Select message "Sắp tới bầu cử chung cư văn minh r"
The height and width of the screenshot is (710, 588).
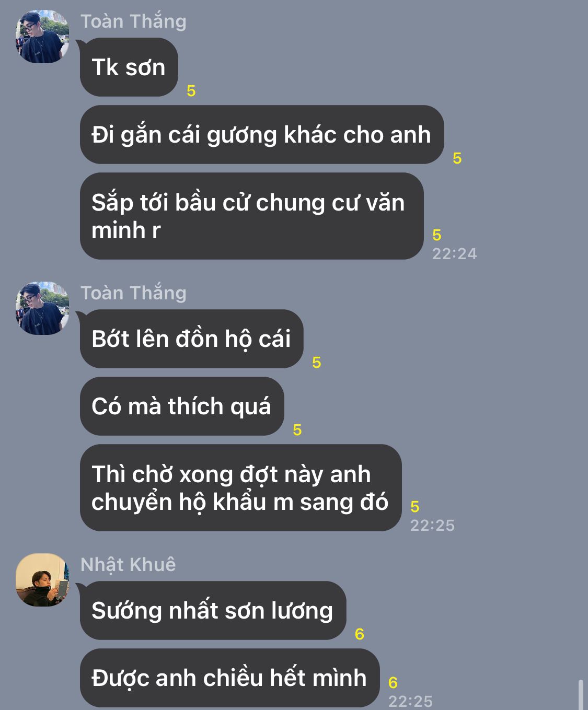251,216
